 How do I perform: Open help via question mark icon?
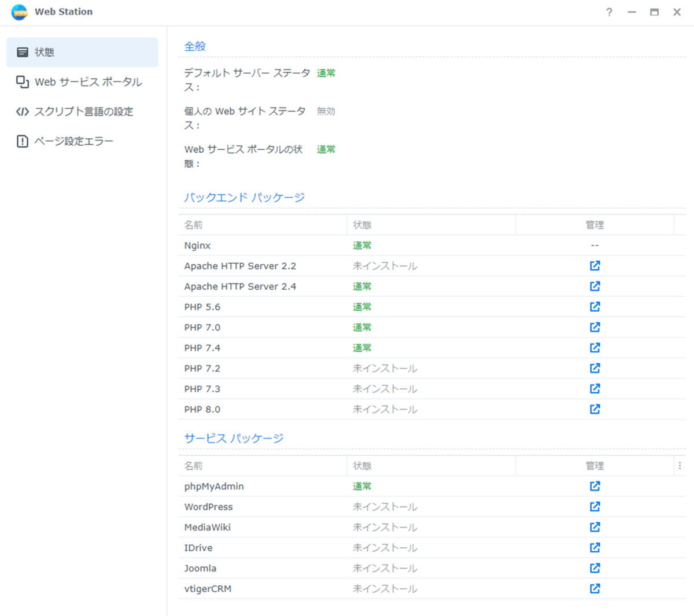(609, 12)
